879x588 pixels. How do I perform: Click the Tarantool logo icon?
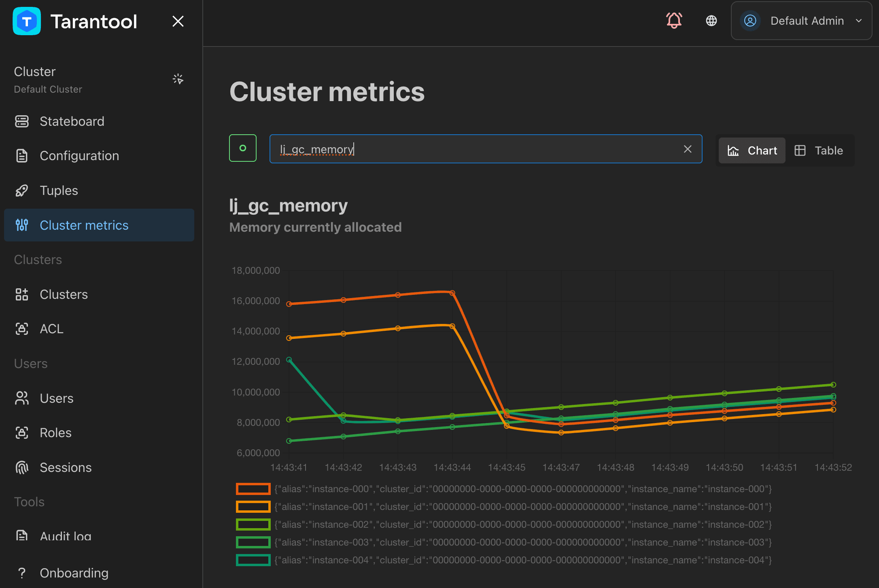click(27, 21)
